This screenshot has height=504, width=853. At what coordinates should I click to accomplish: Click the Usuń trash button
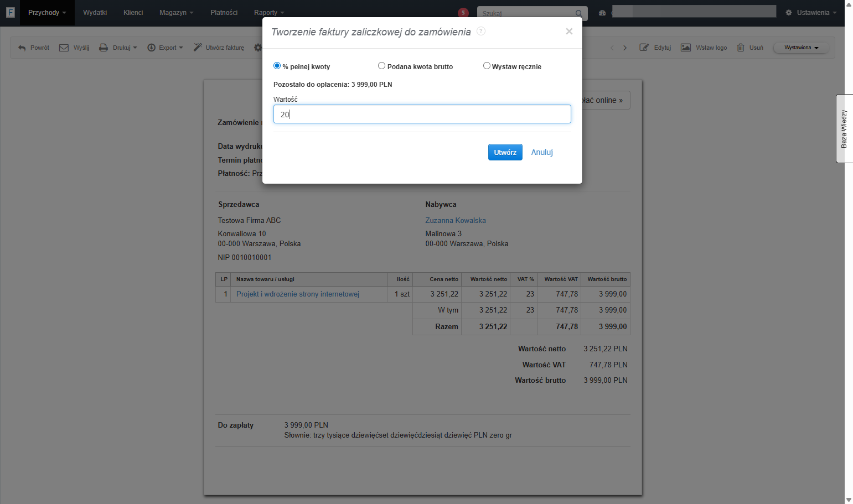point(750,48)
